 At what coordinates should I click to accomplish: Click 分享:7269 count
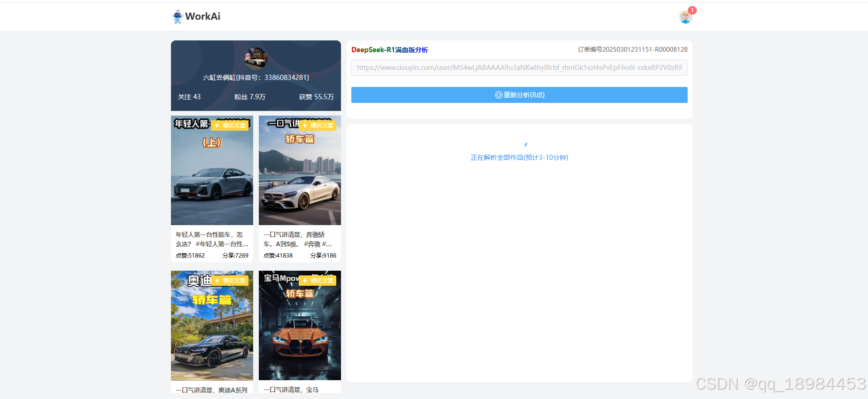(235, 256)
